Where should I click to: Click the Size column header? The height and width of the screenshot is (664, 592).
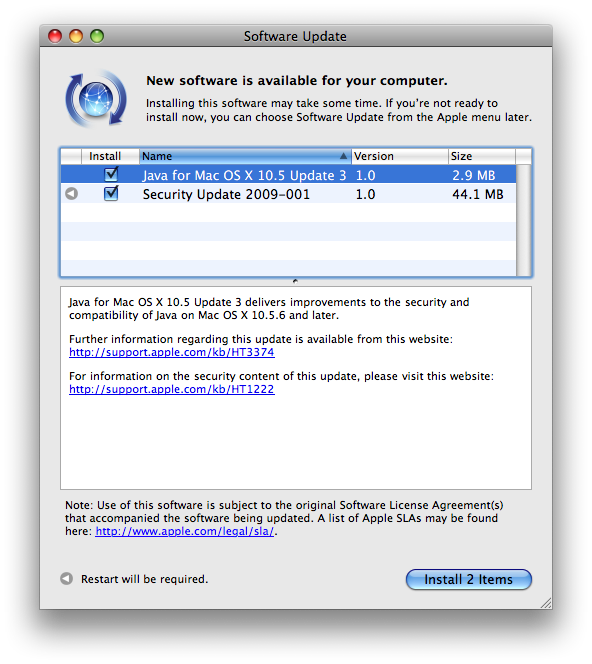click(482, 156)
